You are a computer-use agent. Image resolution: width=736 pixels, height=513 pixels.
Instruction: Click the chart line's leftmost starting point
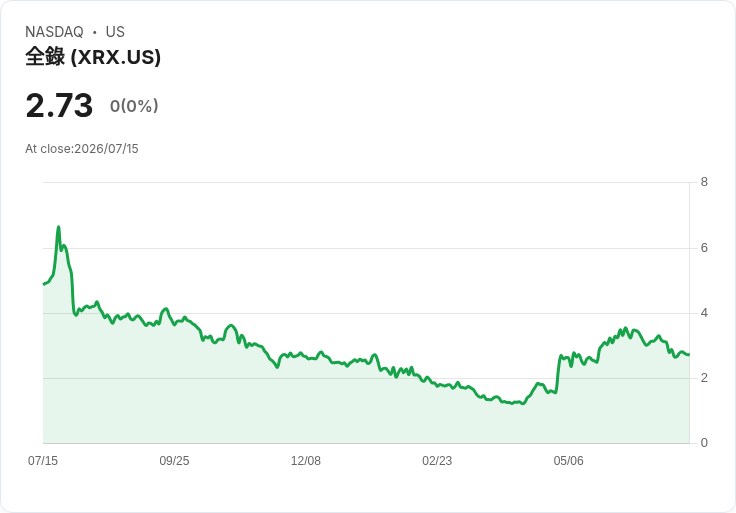tap(44, 284)
